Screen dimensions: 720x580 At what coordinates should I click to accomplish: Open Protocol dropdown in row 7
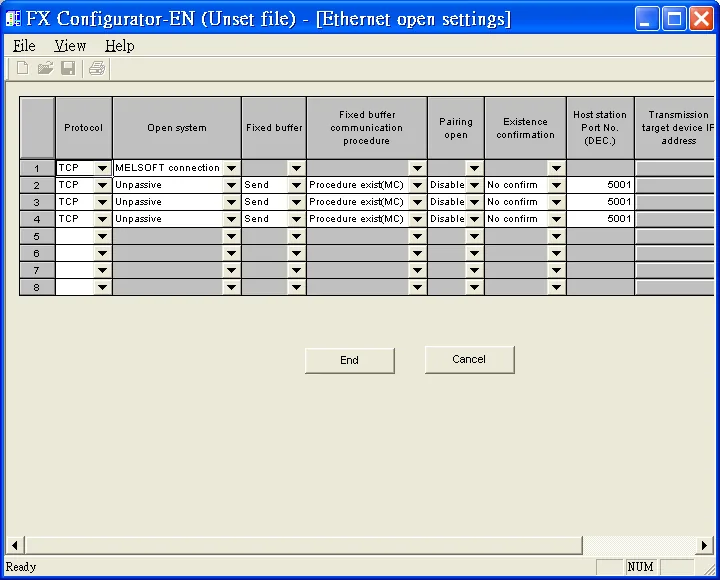coord(102,270)
